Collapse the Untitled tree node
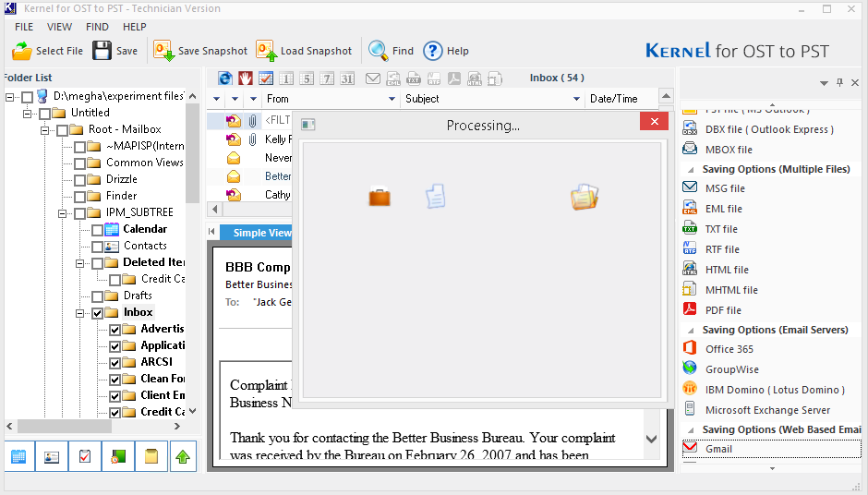This screenshot has height=495, width=868. click(27, 114)
